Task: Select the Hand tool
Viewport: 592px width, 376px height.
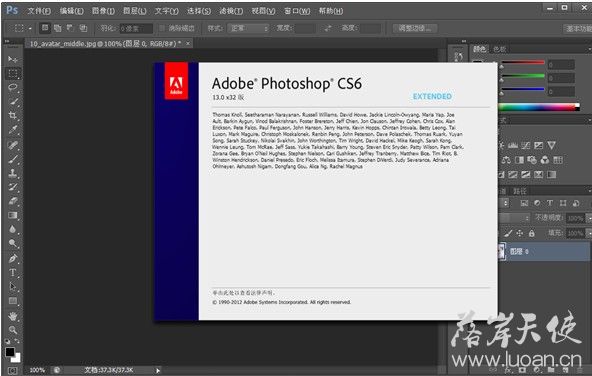Action: click(x=12, y=316)
